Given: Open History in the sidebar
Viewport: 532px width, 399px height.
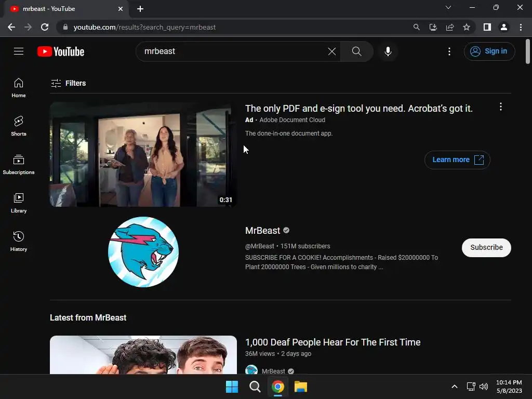Looking at the screenshot, I should click(x=19, y=241).
